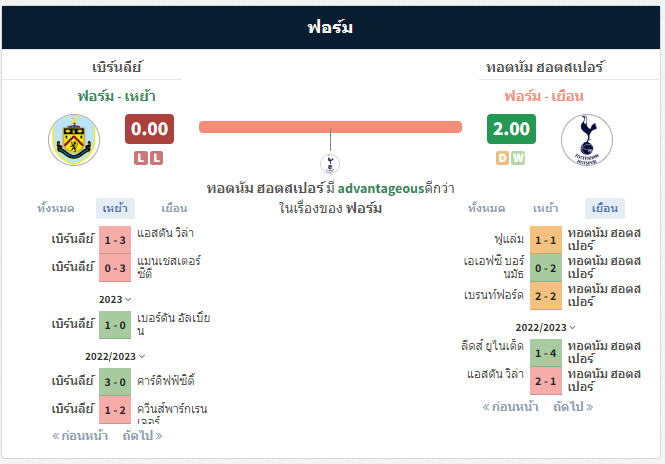
Task: Go to ถัดไป page in Burnley list
Action: pos(142,436)
